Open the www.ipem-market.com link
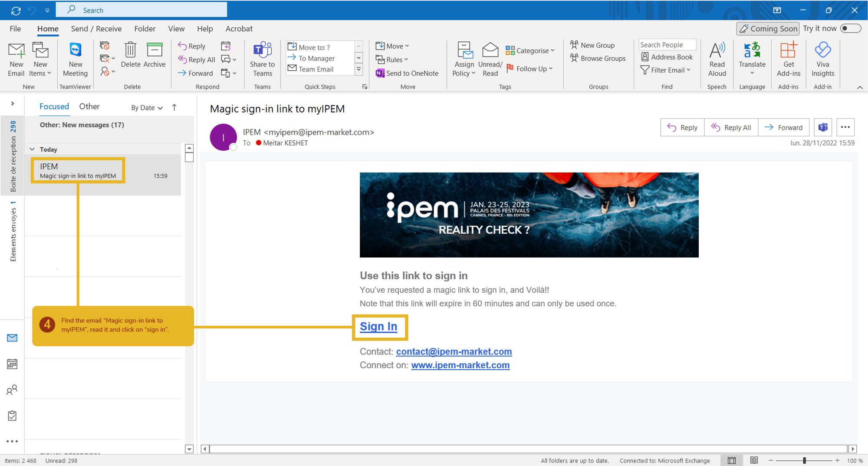Screen dimensions: 868x466 coord(460,365)
